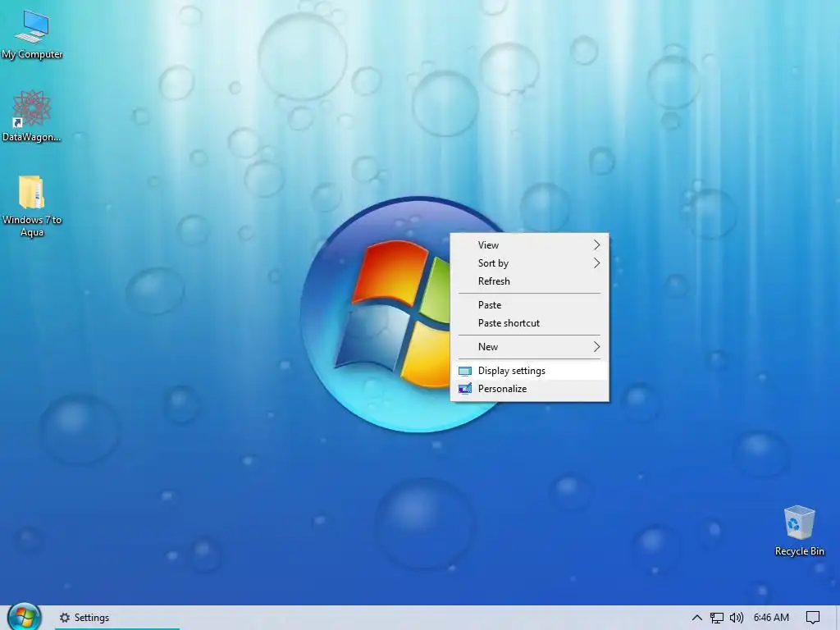Select the DataWagon shortcut icon
Image resolution: width=840 pixels, height=630 pixels.
[32, 116]
